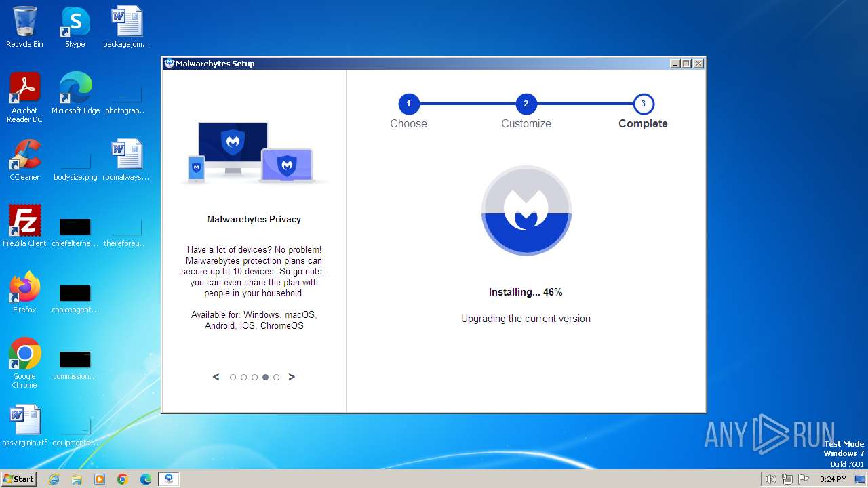Click the Malwarebytes devices illustration
This screenshot has width=868, height=488.
[x=254, y=152]
